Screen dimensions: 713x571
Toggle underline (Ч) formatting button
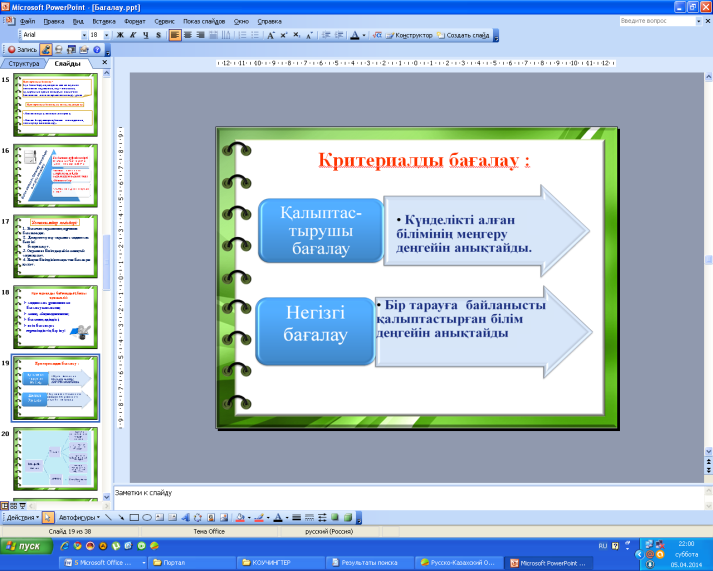tap(146, 35)
